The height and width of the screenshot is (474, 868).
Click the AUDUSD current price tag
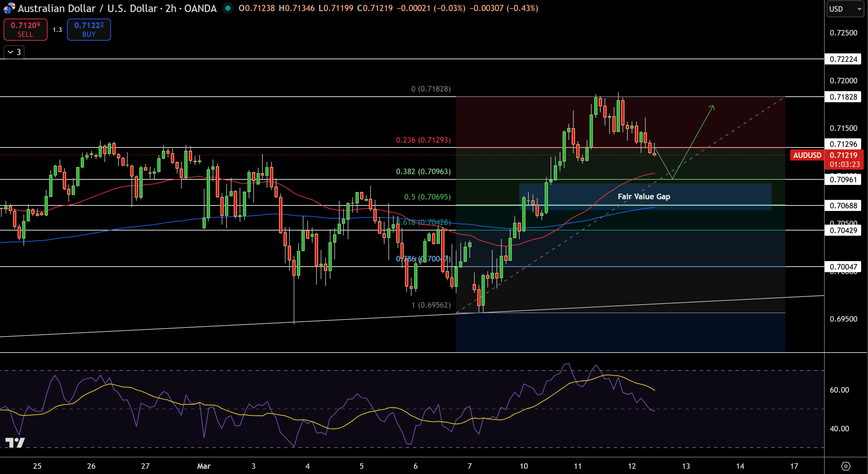[807, 155]
